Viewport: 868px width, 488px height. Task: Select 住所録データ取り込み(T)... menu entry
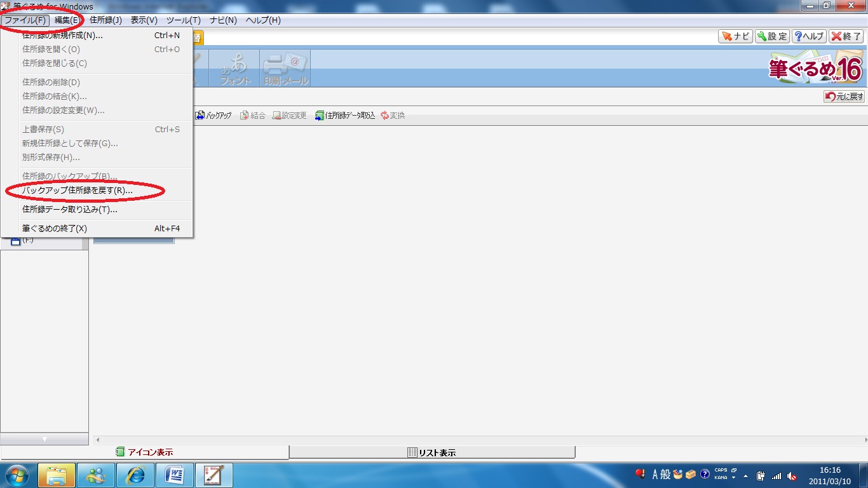coord(97,210)
